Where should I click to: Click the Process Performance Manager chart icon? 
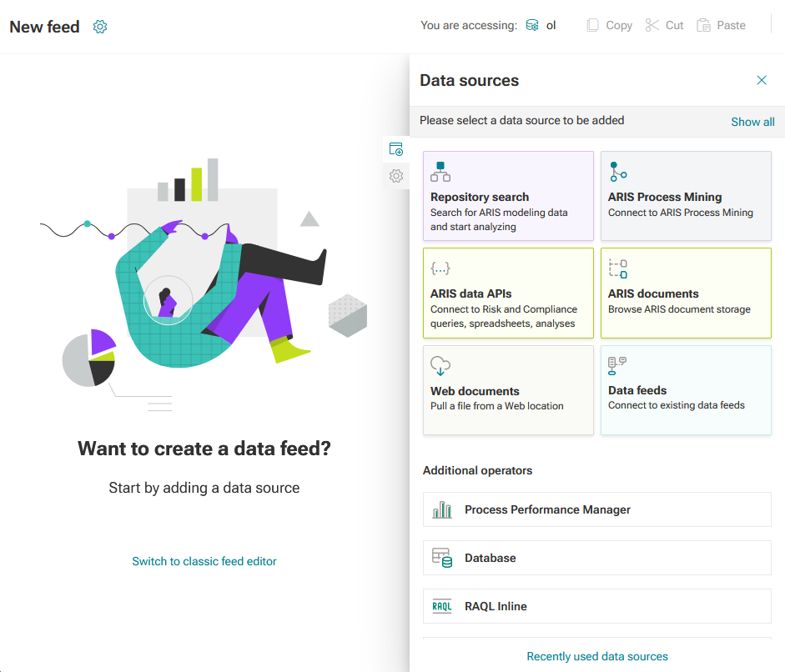(x=442, y=510)
